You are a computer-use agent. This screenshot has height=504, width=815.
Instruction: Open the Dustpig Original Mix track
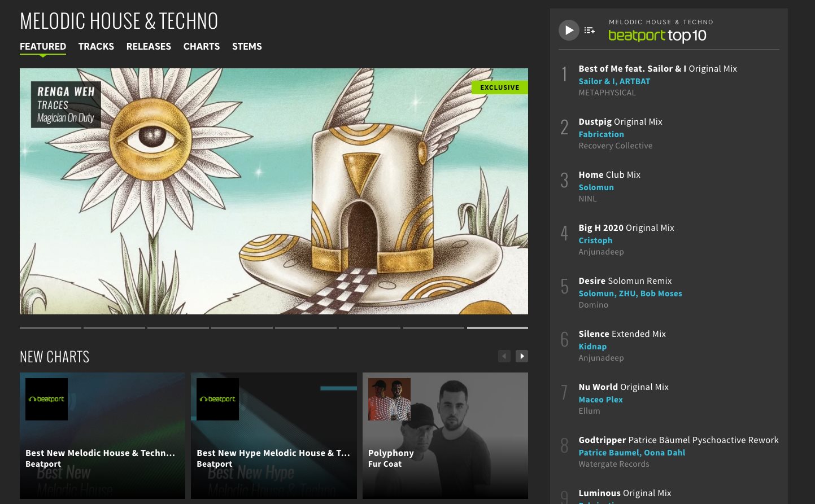[621, 121]
